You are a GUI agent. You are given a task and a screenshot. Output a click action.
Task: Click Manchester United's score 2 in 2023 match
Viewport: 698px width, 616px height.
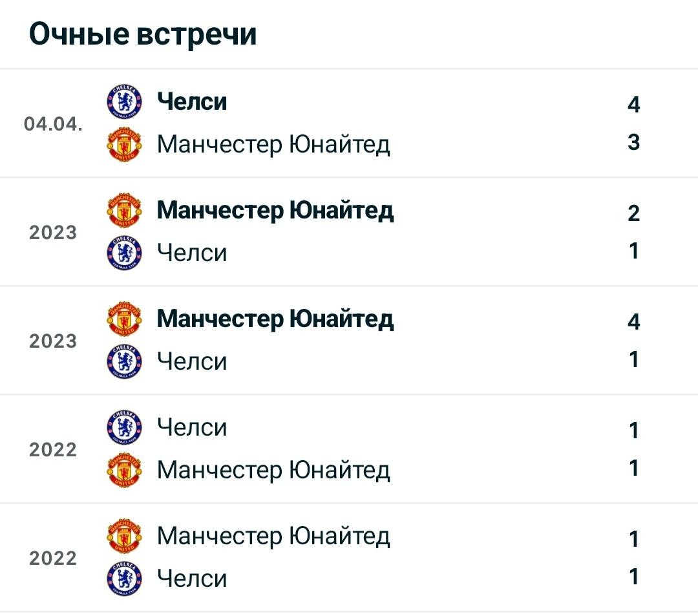[633, 213]
